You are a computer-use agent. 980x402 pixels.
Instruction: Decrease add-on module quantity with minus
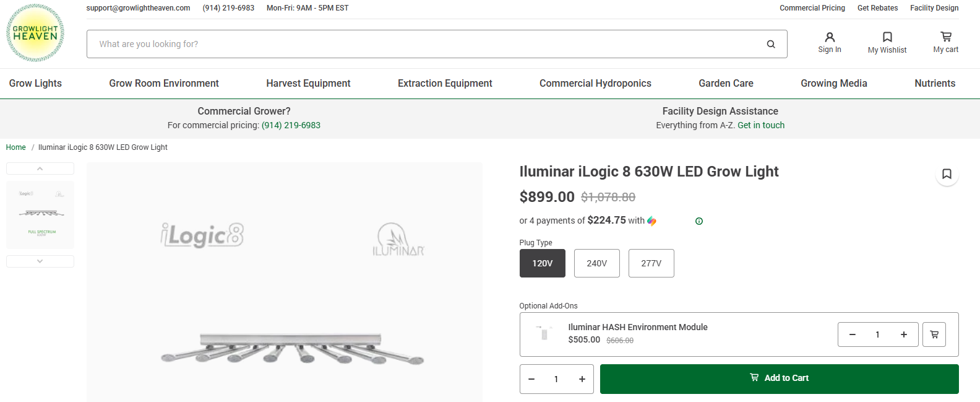[x=852, y=334]
